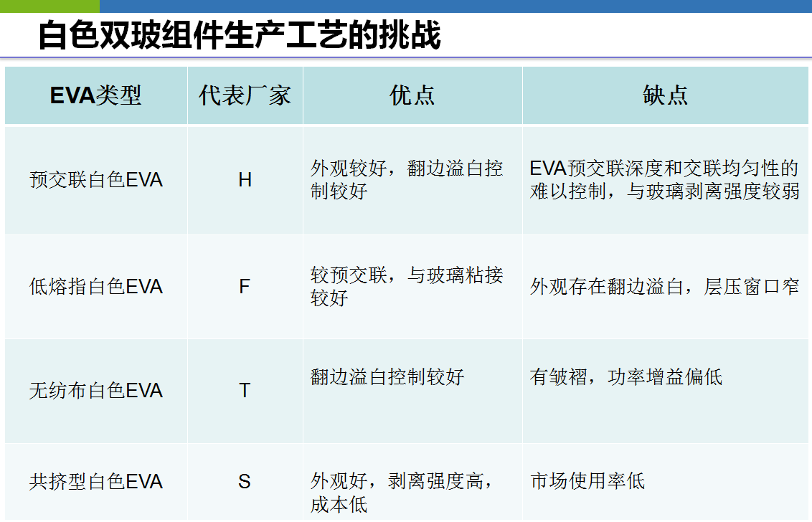This screenshot has width=812, height=522.
Task: Click manufacturer cell containing S
Action: [245, 481]
